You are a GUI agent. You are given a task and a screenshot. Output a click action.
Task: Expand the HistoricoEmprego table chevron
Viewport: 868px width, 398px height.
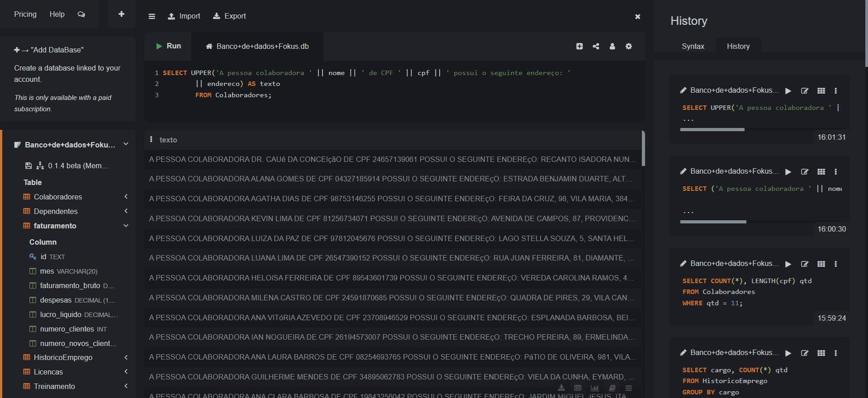[x=126, y=357]
